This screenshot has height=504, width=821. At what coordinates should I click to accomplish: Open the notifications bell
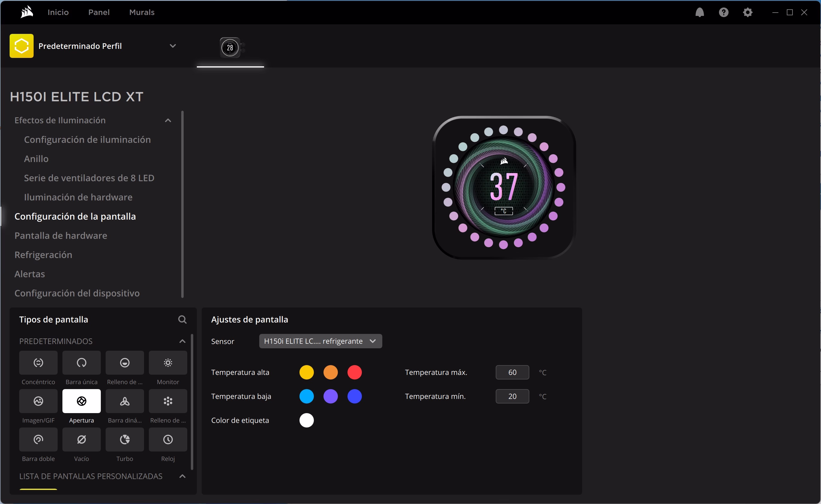click(699, 12)
